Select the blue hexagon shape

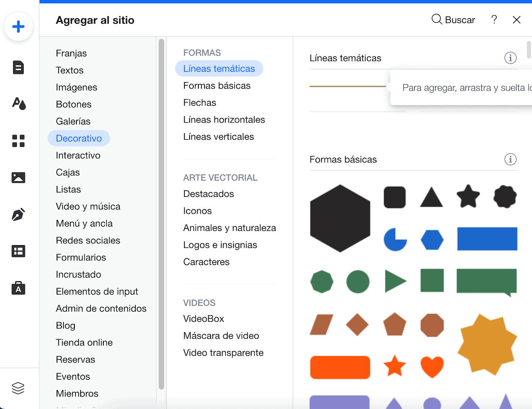point(432,240)
